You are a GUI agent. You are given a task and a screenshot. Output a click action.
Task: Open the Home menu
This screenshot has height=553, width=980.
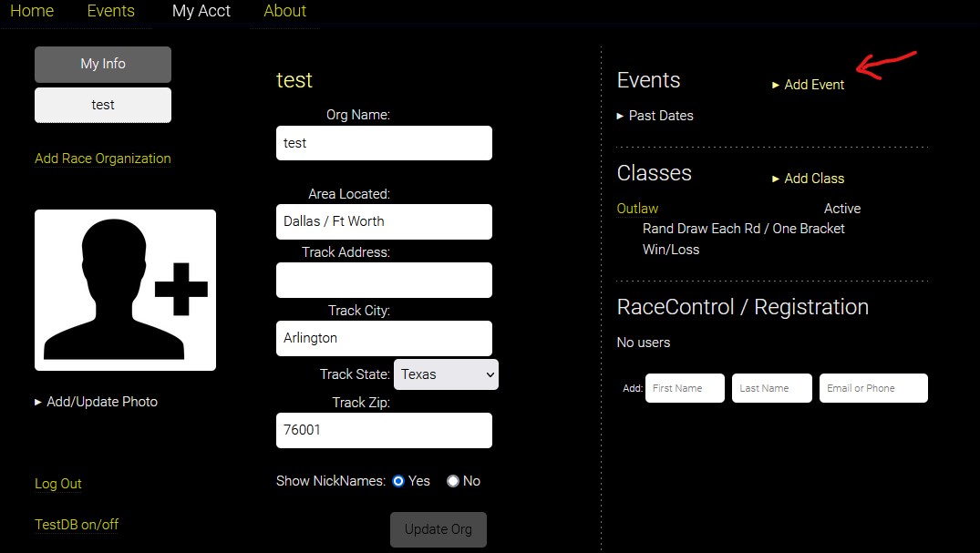(x=32, y=12)
